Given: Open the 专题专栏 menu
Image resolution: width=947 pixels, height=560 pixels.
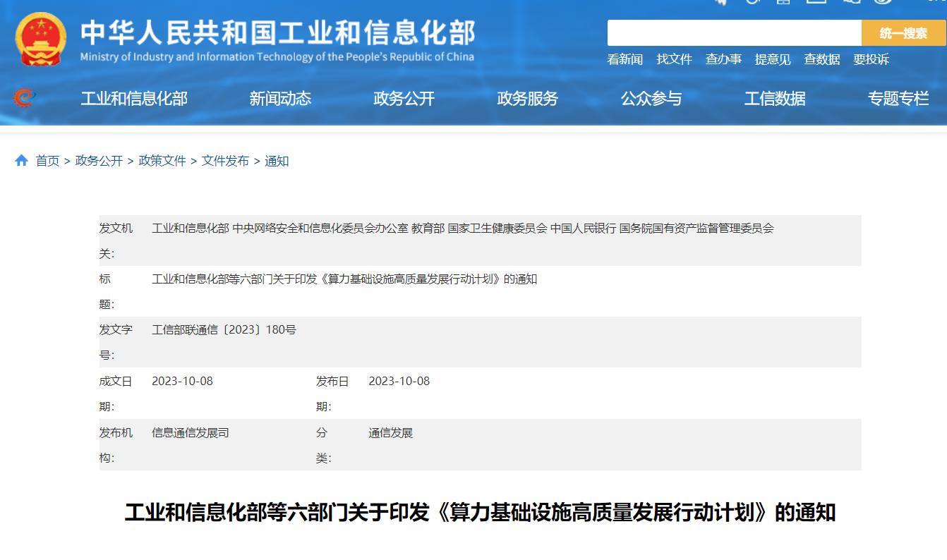Looking at the screenshot, I should (898, 99).
